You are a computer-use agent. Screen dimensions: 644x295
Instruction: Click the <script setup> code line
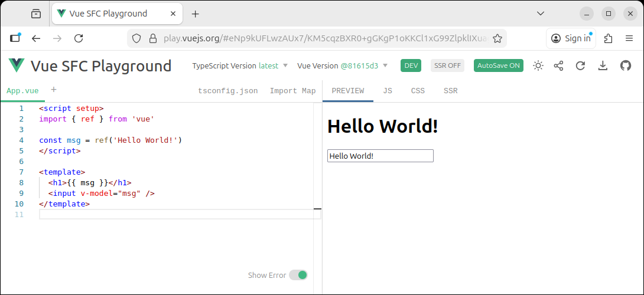pyautogui.click(x=71, y=109)
